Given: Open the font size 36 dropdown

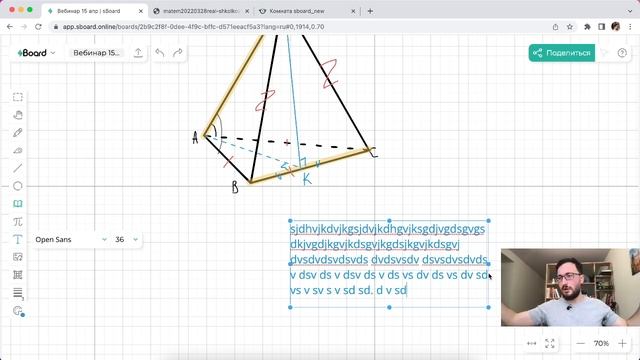Looking at the screenshot, I should coord(126,239).
